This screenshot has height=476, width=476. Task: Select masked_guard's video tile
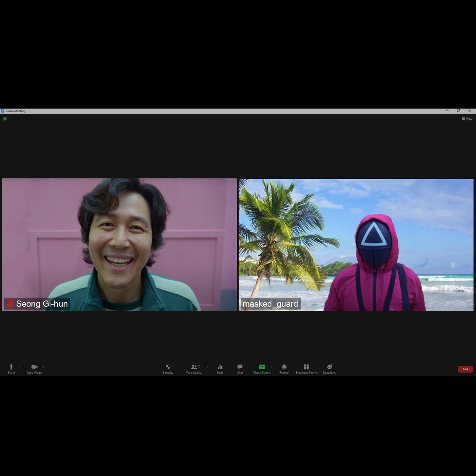356,244
